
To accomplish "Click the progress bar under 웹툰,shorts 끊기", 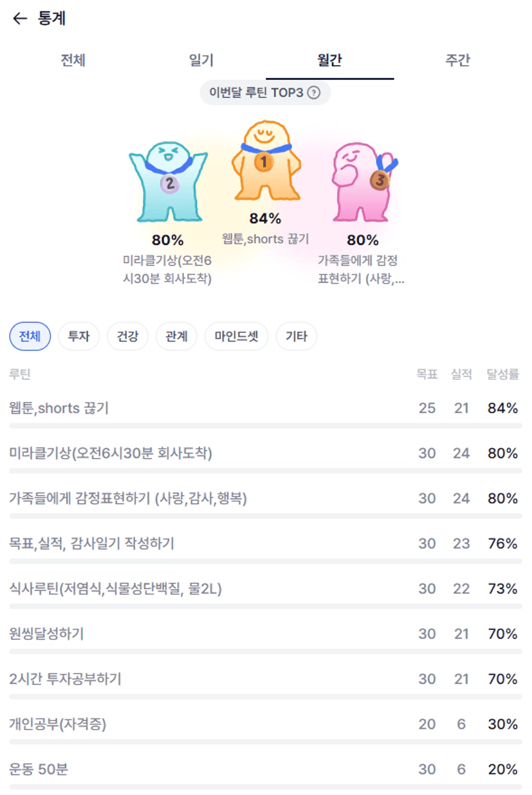I will click(x=265, y=425).
